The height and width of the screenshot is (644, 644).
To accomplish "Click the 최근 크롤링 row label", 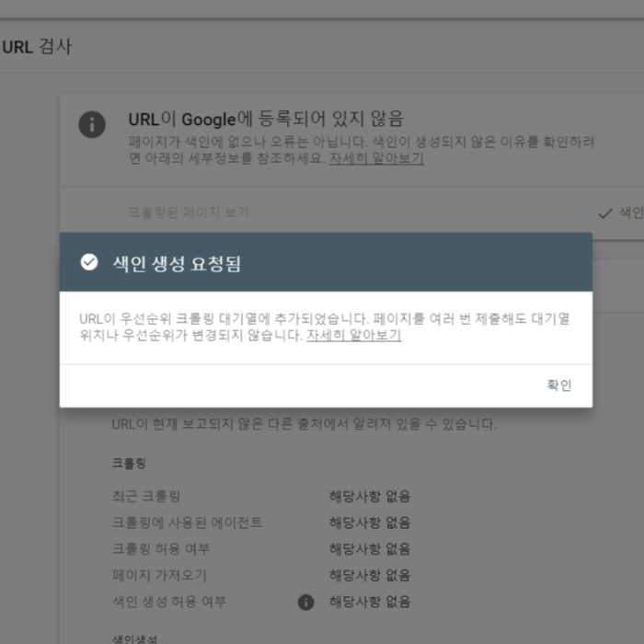I will 146,496.
